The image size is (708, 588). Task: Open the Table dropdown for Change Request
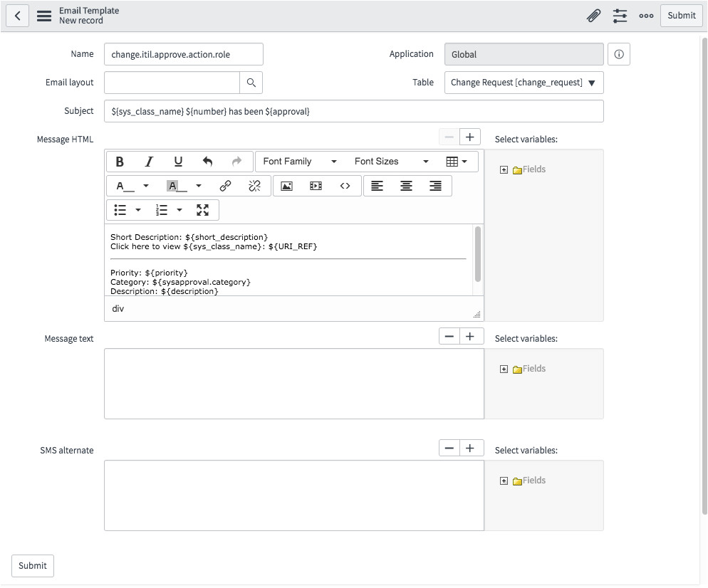(524, 83)
